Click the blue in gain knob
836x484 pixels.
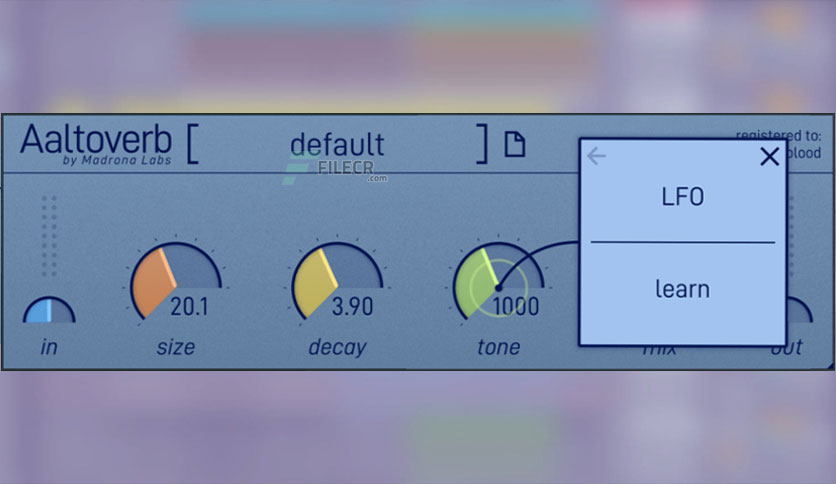(x=49, y=310)
